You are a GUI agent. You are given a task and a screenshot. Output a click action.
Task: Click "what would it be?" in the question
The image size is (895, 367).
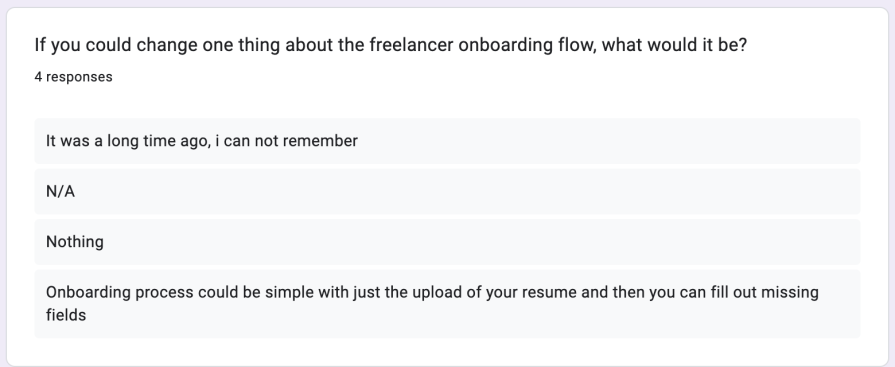[x=674, y=45]
